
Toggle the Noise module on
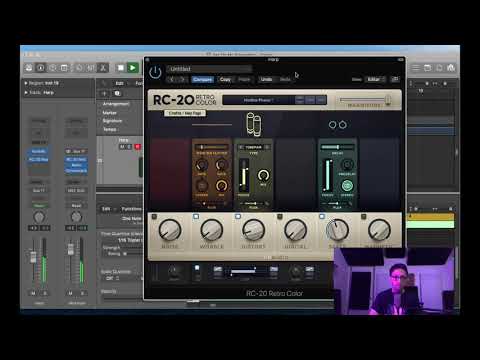154,217
